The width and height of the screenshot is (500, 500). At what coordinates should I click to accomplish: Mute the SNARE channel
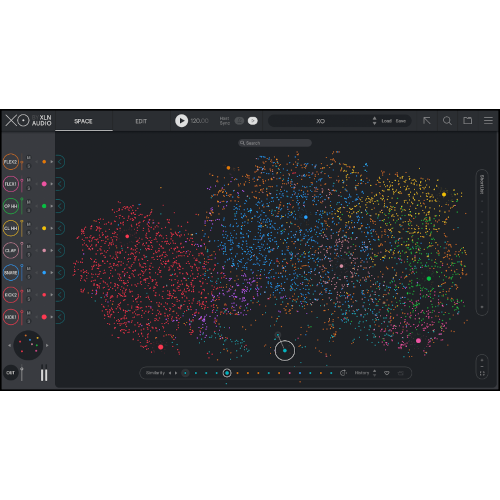(29, 269)
